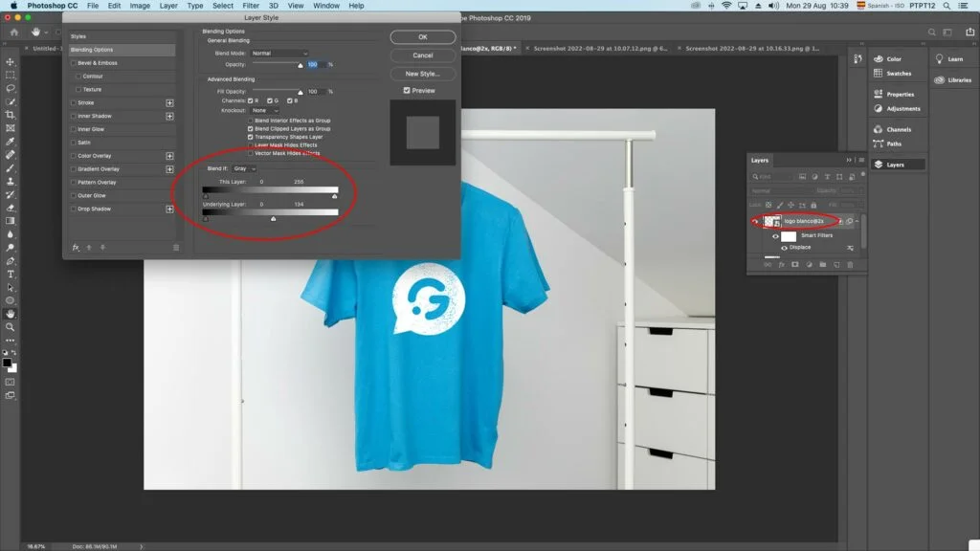Select the Rectangular Marquee tool

[x=10, y=75]
